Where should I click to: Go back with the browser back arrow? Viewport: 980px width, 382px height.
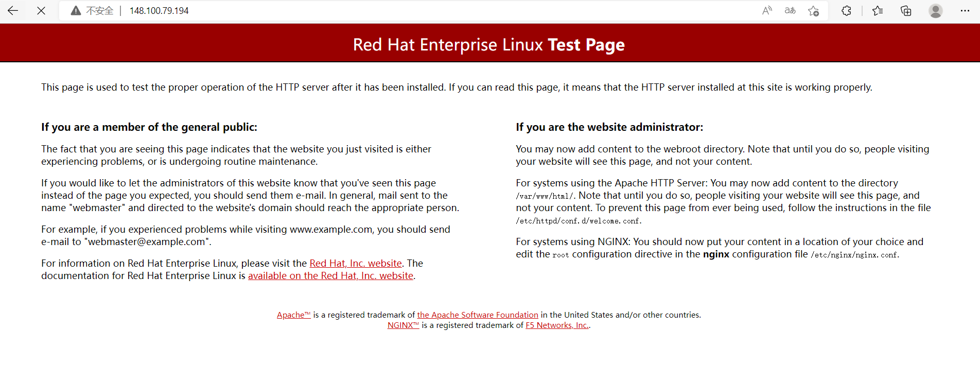click(x=13, y=10)
